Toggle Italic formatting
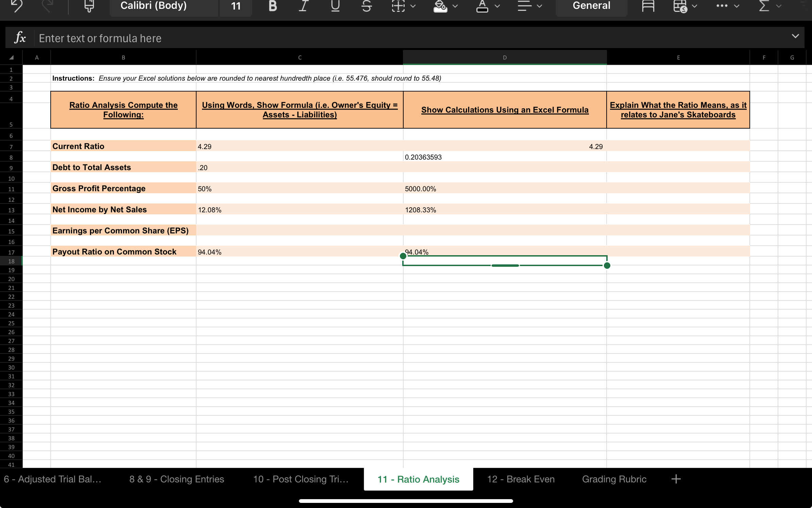 tap(304, 6)
